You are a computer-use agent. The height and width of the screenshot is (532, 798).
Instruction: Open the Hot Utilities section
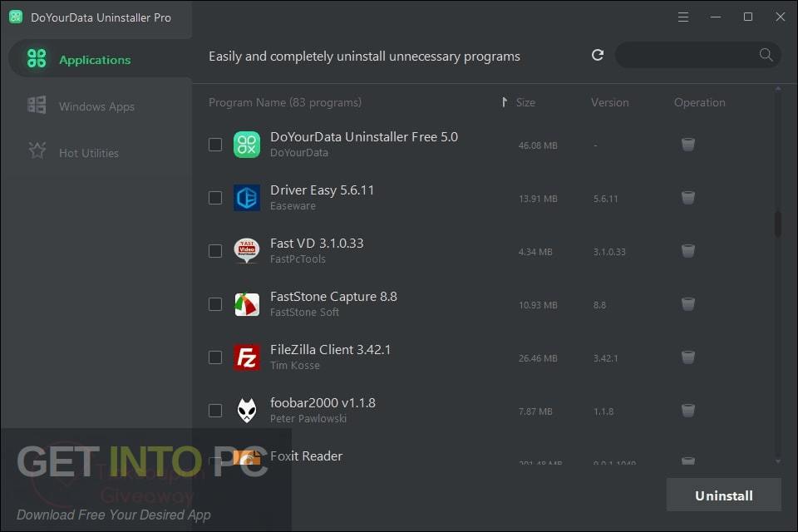(x=101, y=153)
